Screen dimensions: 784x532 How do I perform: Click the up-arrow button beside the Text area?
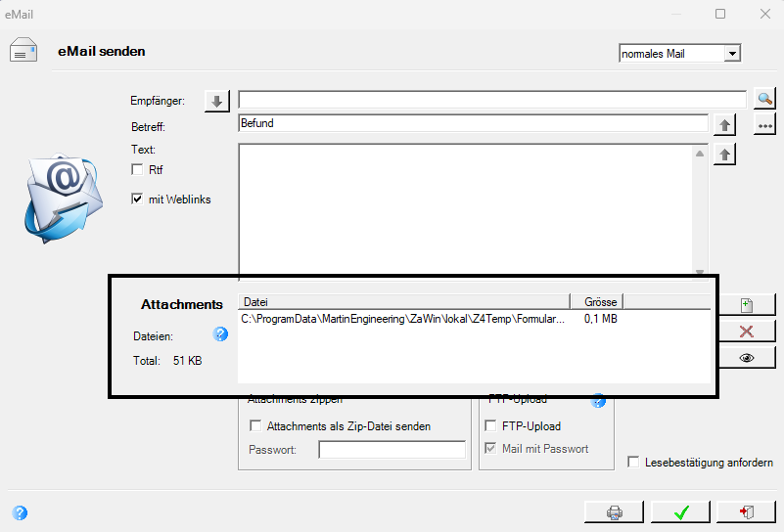[x=724, y=155]
